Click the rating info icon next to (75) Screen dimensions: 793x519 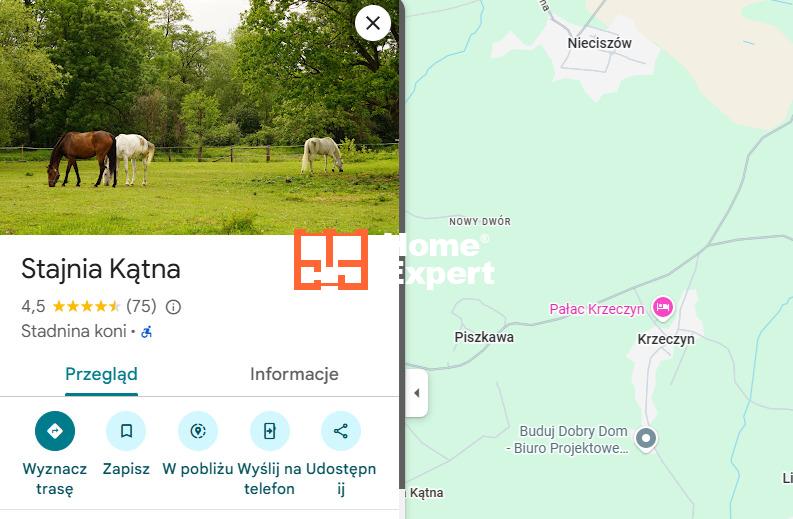coord(173,307)
